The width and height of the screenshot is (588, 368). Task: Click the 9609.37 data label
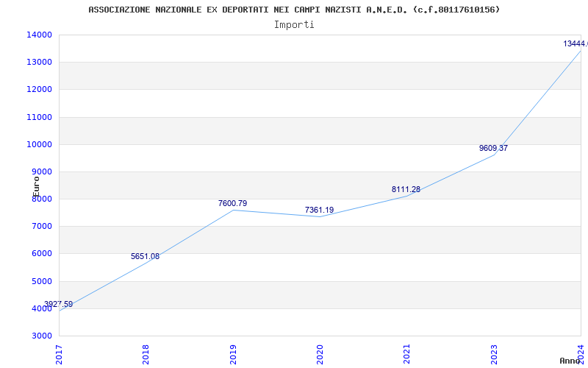click(x=493, y=148)
